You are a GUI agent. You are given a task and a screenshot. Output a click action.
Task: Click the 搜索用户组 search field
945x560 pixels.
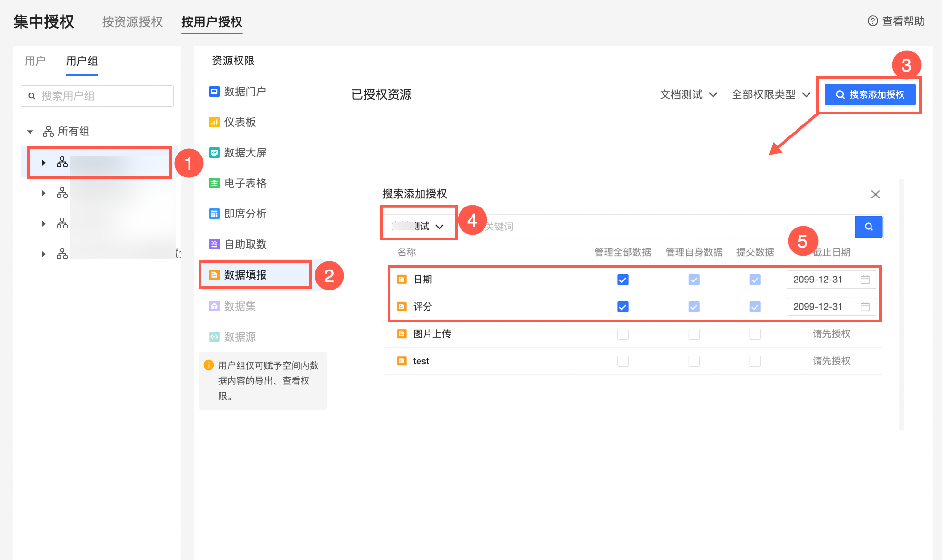97,96
